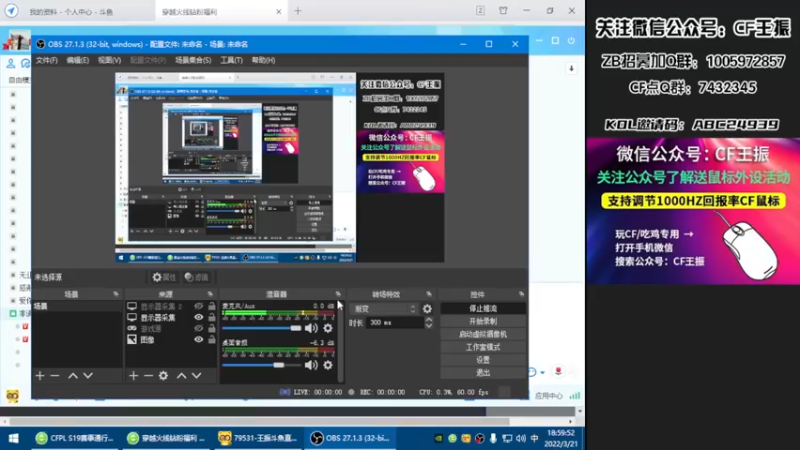
Task: Click the Windows Start button
Action: pyautogui.click(x=14, y=438)
